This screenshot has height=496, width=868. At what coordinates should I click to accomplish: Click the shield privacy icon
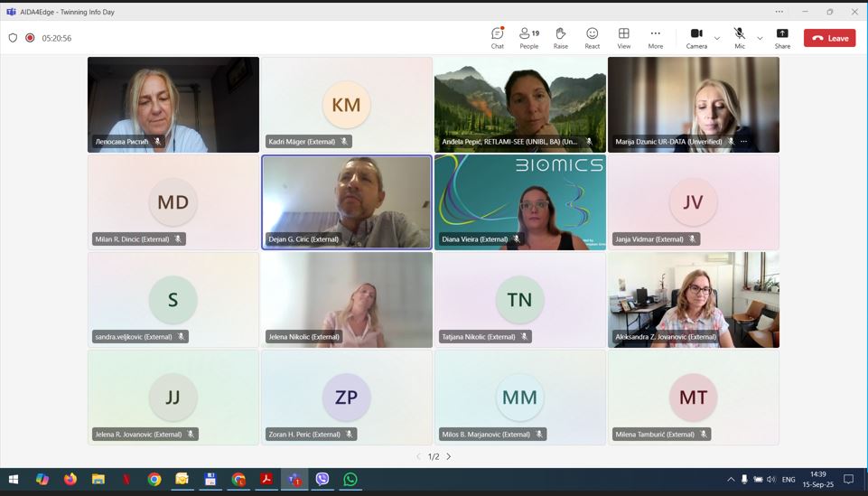[x=13, y=38]
